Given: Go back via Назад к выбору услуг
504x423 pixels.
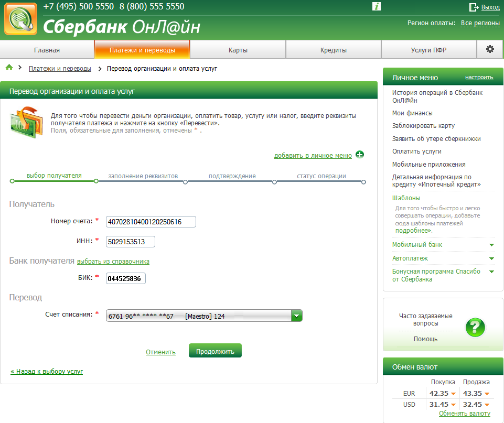Looking at the screenshot, I should click(x=47, y=371).
